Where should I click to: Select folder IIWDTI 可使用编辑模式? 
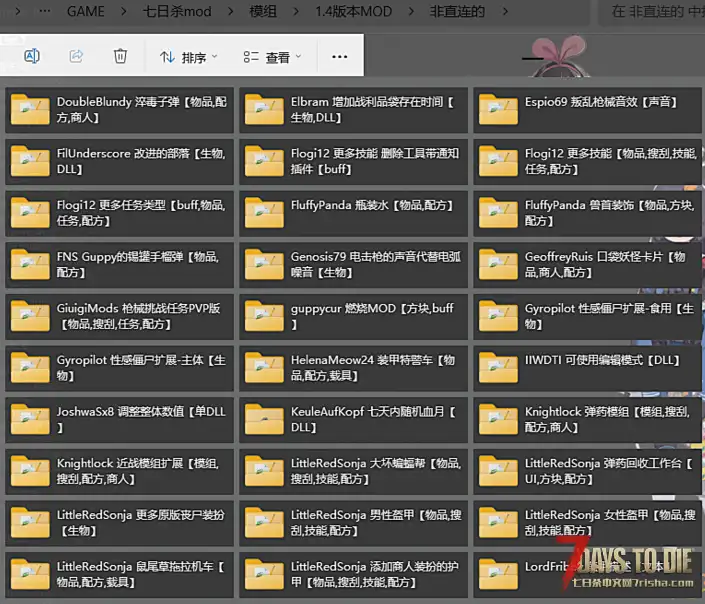tap(587, 368)
